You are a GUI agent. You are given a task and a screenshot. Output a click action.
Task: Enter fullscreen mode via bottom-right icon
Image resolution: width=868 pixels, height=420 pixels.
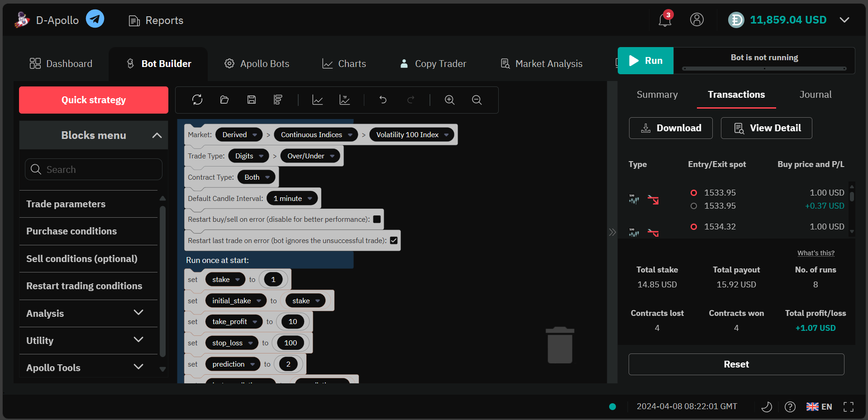coord(849,407)
